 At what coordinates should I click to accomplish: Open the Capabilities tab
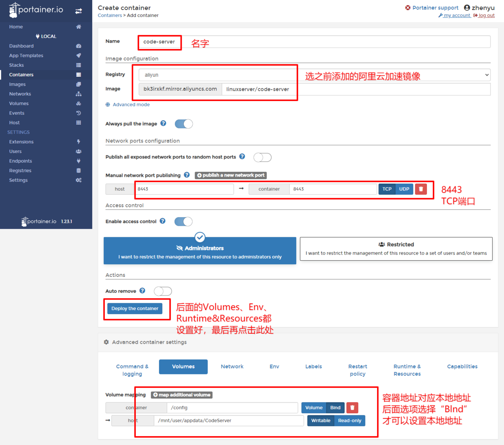pos(462,367)
